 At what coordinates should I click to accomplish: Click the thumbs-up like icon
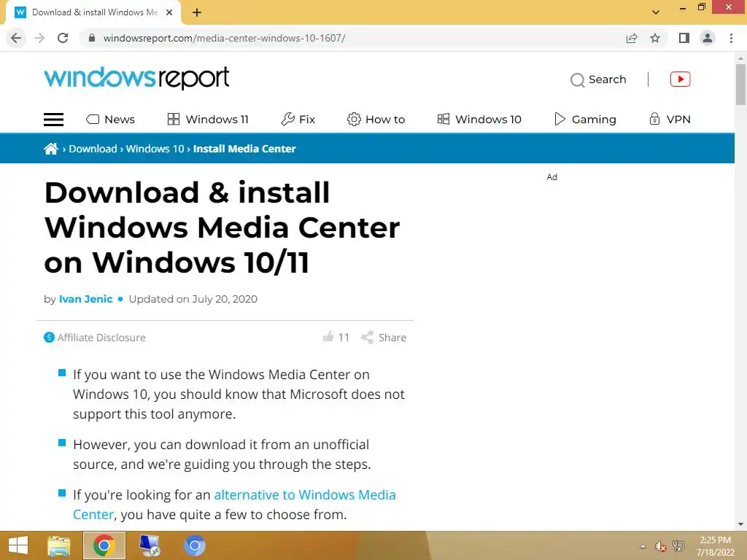click(328, 337)
